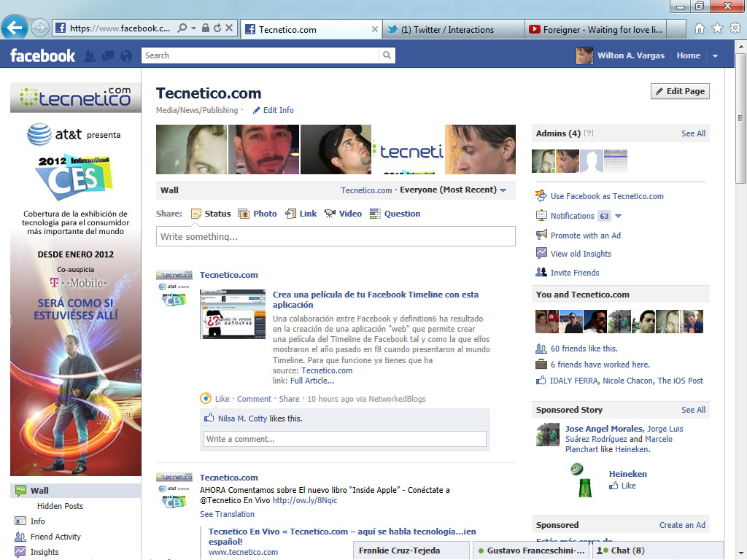Click Use Facebook as Tecnetico.com

[x=607, y=196]
